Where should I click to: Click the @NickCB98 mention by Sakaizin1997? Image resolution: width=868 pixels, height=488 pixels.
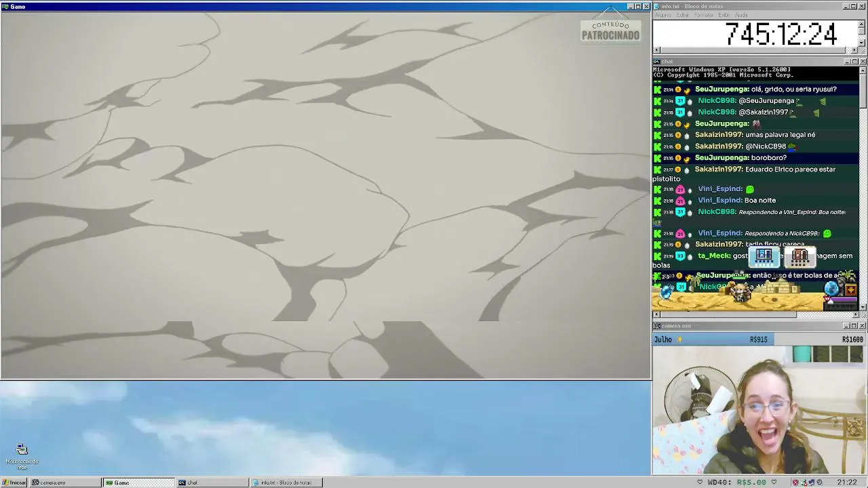pyautogui.click(x=766, y=146)
